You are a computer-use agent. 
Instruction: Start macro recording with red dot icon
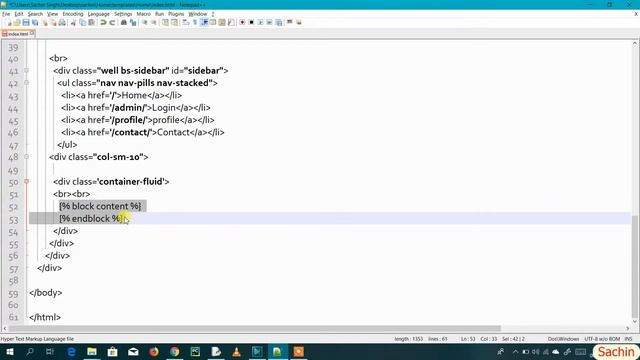tap(242, 22)
